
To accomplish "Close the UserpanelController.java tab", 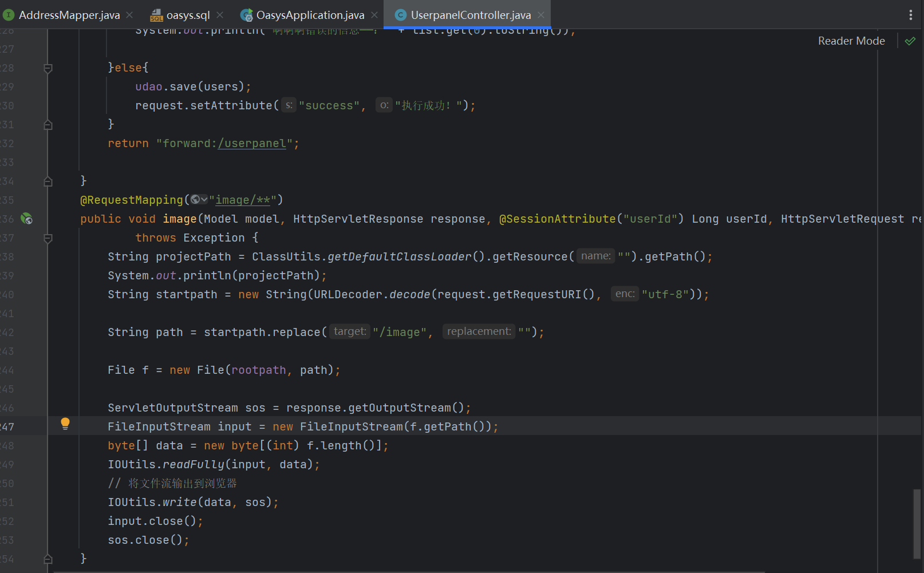I will pos(541,15).
